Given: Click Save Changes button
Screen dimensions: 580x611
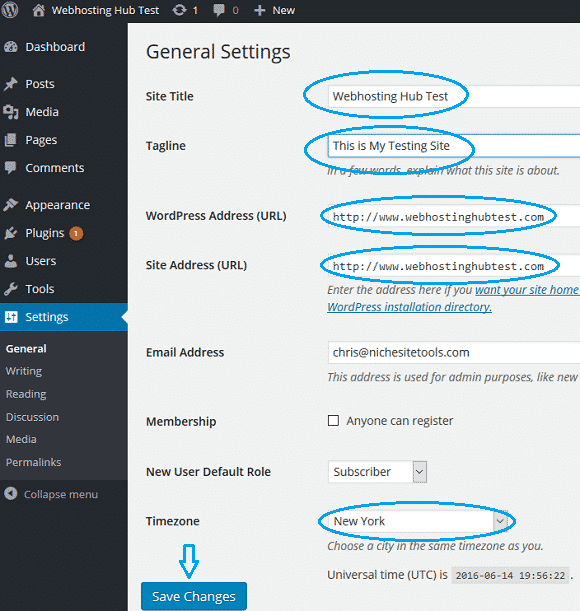Looking at the screenshot, I should pyautogui.click(x=194, y=596).
